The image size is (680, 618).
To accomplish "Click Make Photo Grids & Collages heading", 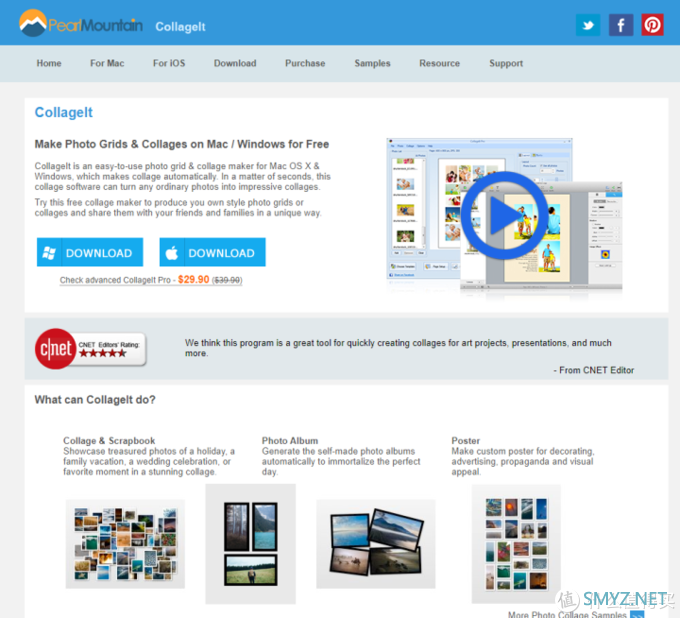I will [182, 144].
